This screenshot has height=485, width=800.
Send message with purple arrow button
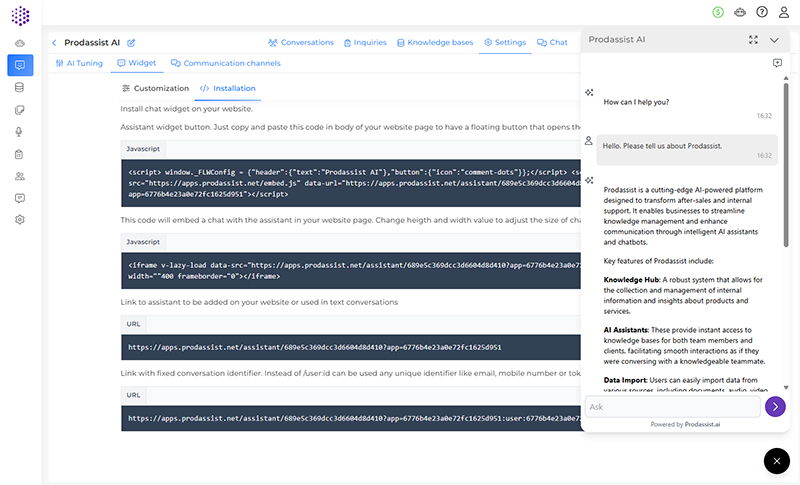(x=775, y=406)
